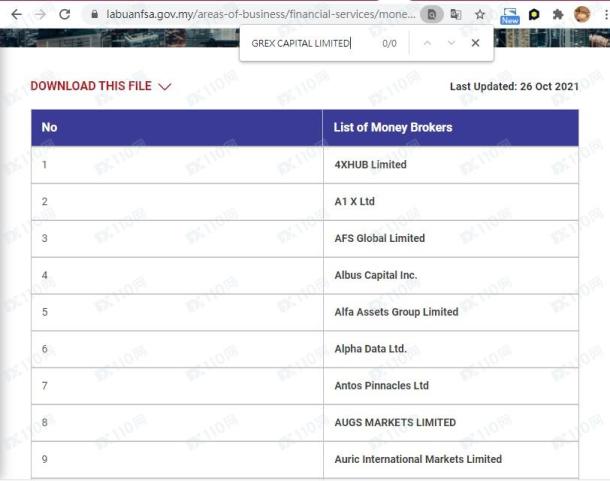Viewport: 610px width, 481px height.
Task: Select the AUGS MARKETS LIMITED entry
Action: point(395,422)
